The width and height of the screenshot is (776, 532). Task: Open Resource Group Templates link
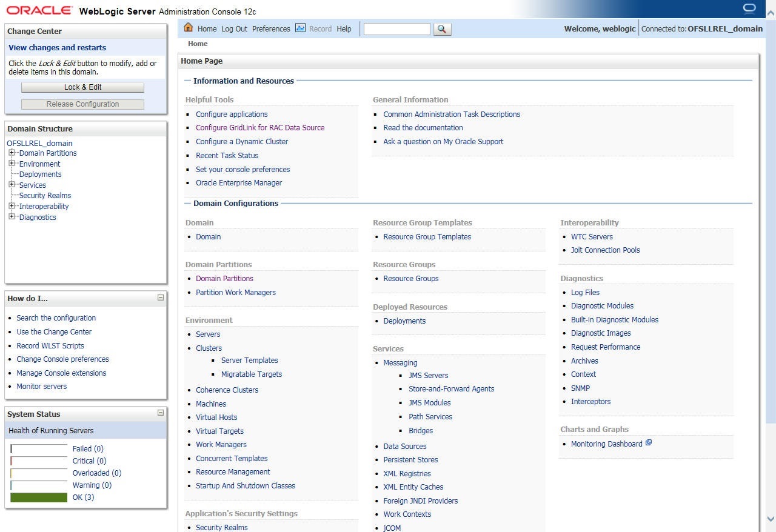(x=427, y=237)
